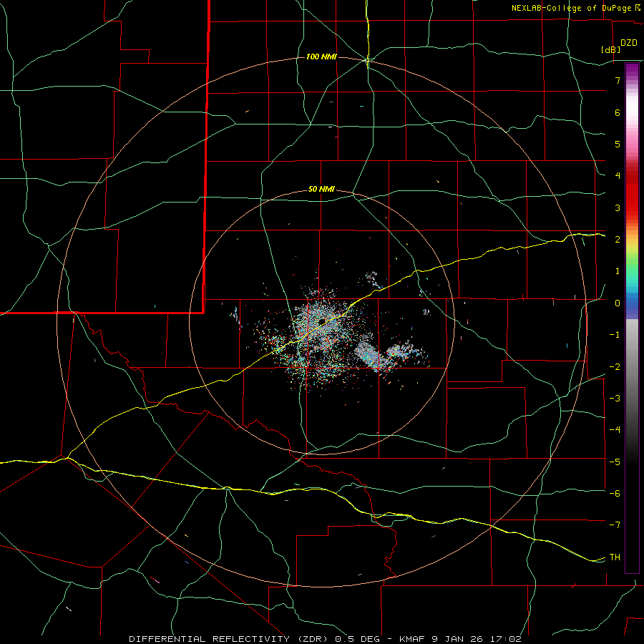Click the scale value -4 on the legend
The width and height of the screenshot is (644, 644).
615,430
